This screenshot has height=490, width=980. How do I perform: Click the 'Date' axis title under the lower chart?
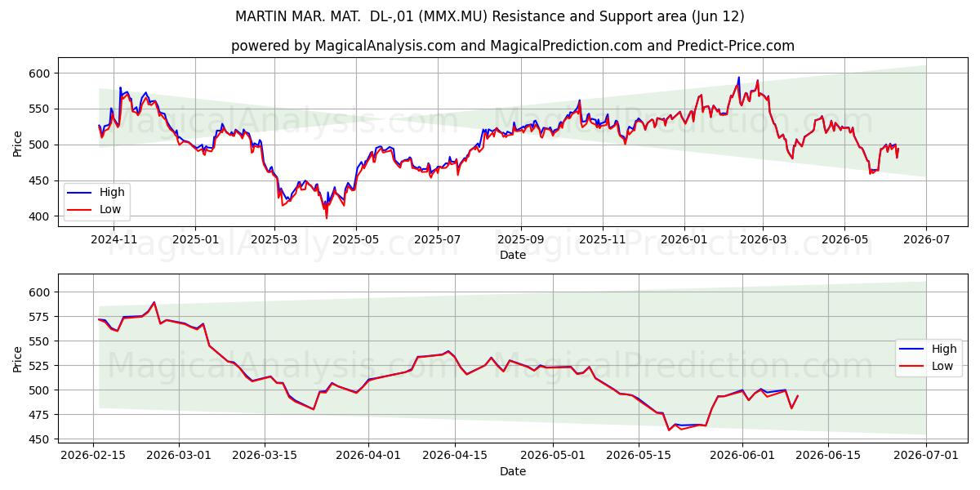click(x=513, y=471)
